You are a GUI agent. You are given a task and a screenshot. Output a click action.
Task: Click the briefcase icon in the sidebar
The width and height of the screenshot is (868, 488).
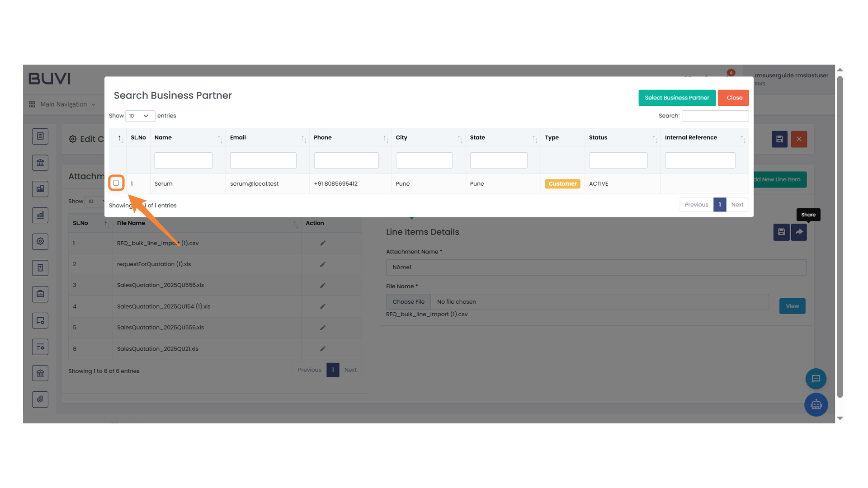pos(40,294)
